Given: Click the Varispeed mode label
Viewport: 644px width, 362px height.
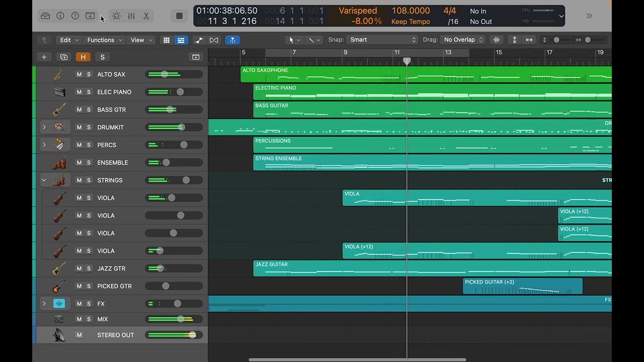Looking at the screenshot, I should (x=358, y=11).
